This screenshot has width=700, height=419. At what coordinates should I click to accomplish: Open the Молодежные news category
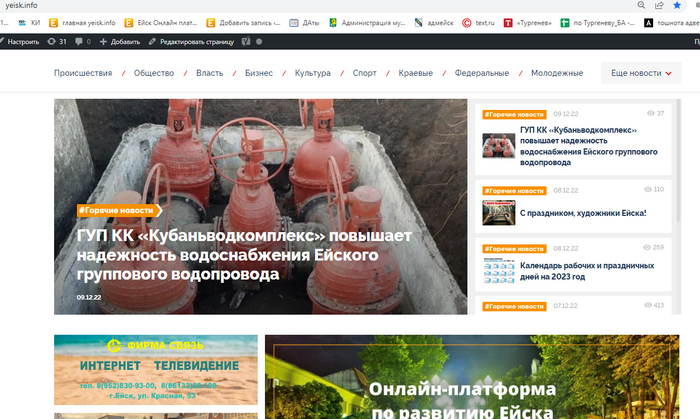coord(557,73)
